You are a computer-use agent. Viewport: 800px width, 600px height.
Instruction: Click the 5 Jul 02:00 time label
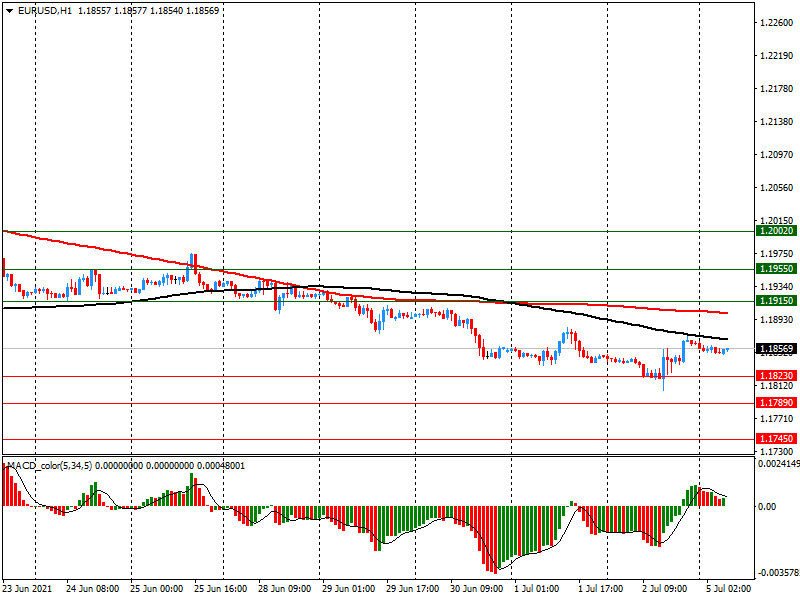click(728, 590)
